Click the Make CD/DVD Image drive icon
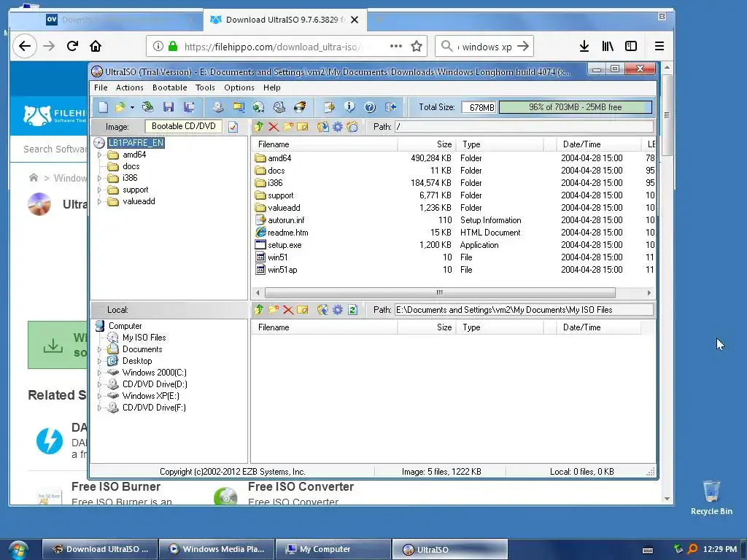Viewport: 747px width, 560px height. point(217,107)
